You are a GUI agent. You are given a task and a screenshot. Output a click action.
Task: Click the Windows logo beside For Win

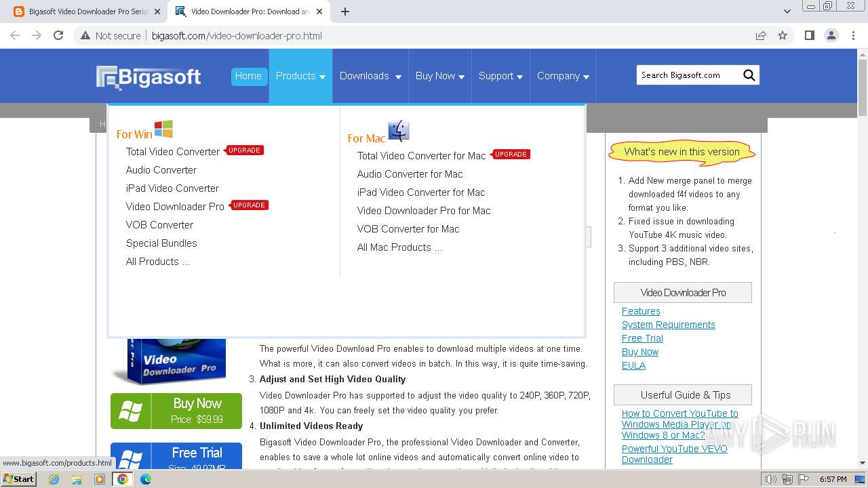(x=163, y=129)
